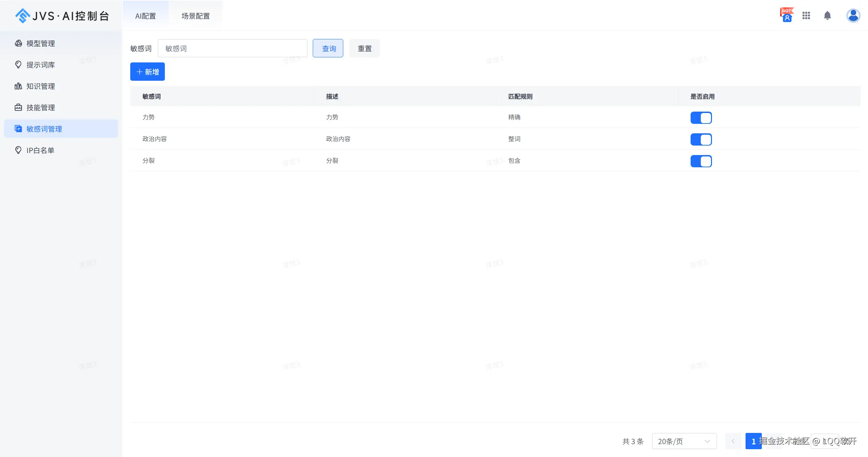Click the user avatar icon

click(853, 16)
